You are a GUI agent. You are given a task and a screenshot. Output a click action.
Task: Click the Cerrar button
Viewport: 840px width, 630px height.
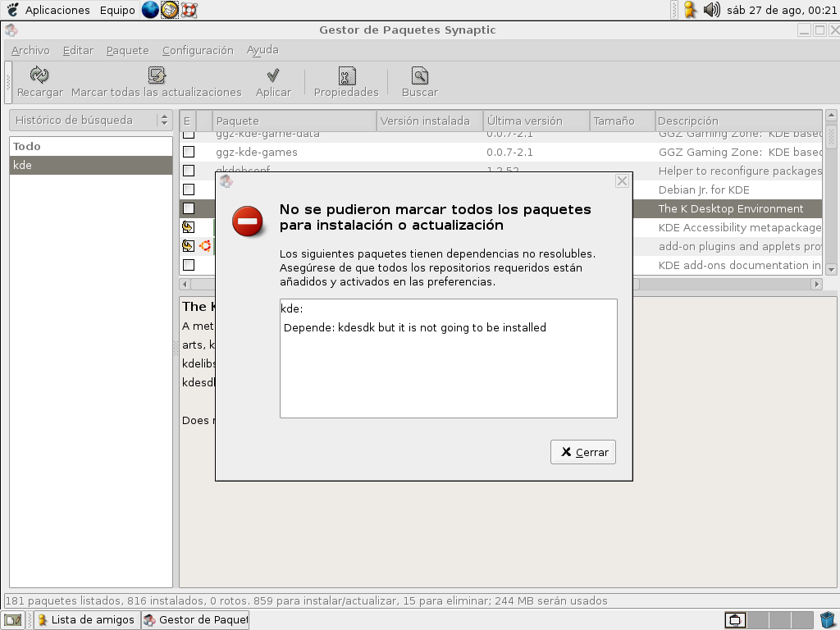pyautogui.click(x=583, y=452)
